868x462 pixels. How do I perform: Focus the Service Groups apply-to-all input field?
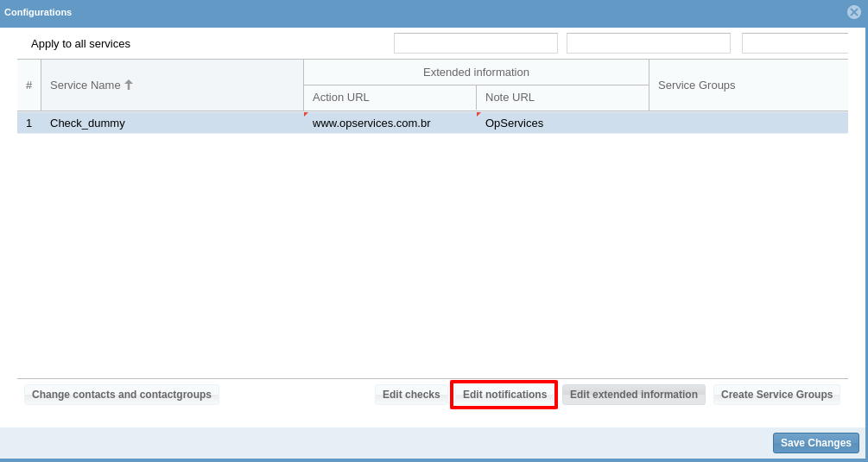click(794, 43)
